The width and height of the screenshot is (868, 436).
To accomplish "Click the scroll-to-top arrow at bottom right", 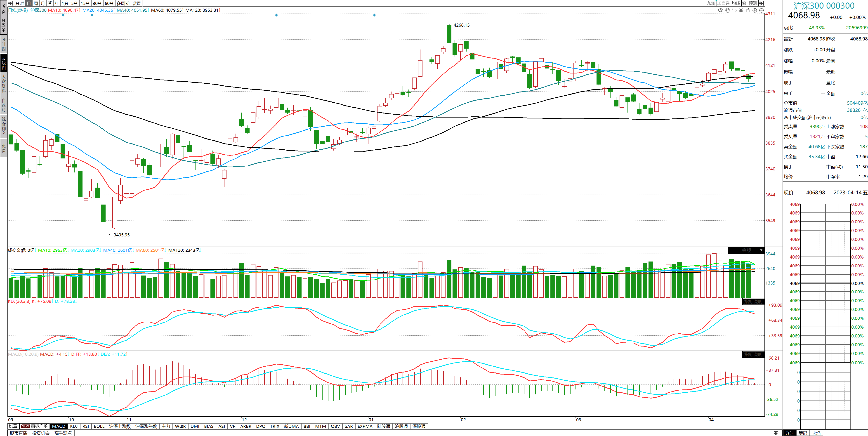I will pyautogui.click(x=776, y=433).
